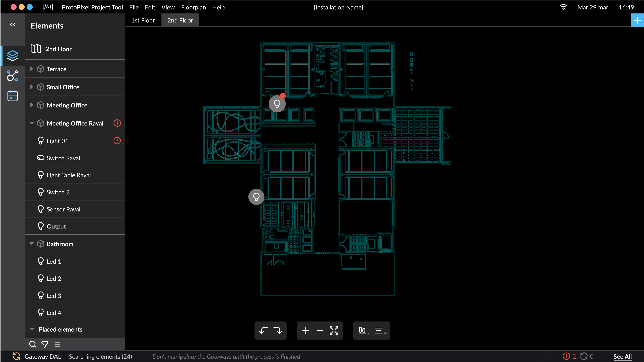Select the 2nd Floor map icon
This screenshot has height=362, width=644.
36,49
